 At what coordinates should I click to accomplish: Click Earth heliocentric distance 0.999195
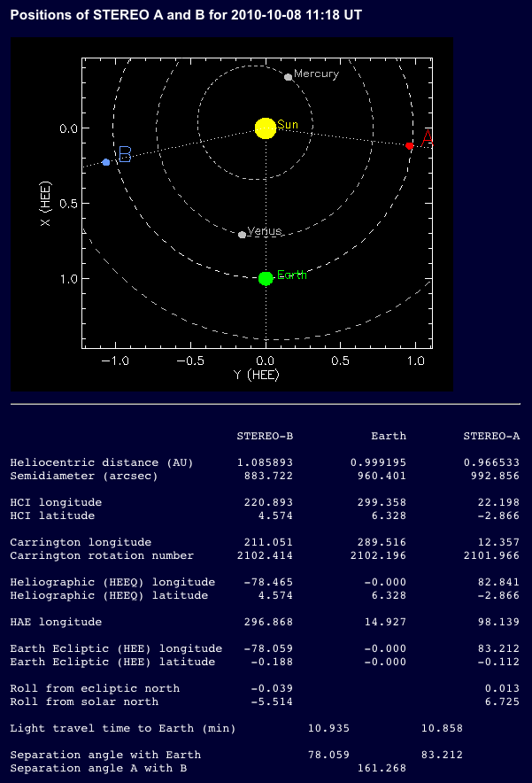pos(378,462)
